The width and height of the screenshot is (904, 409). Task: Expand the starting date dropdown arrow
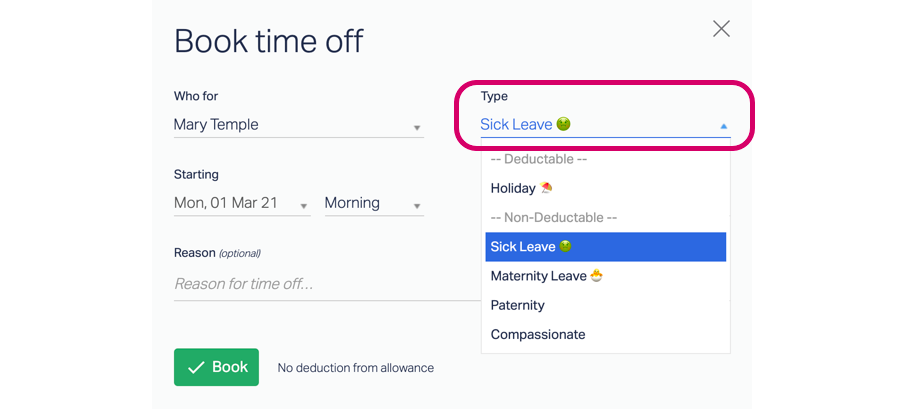point(304,206)
